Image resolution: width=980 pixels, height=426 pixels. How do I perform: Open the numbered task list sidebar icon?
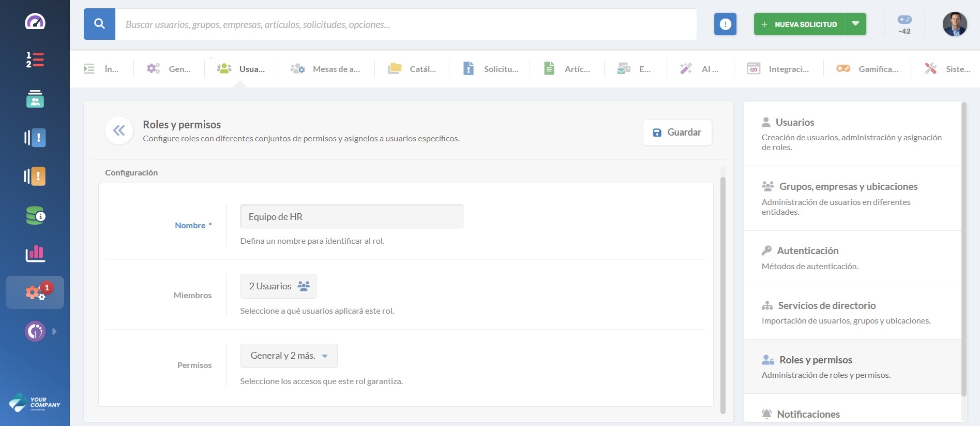(x=35, y=60)
